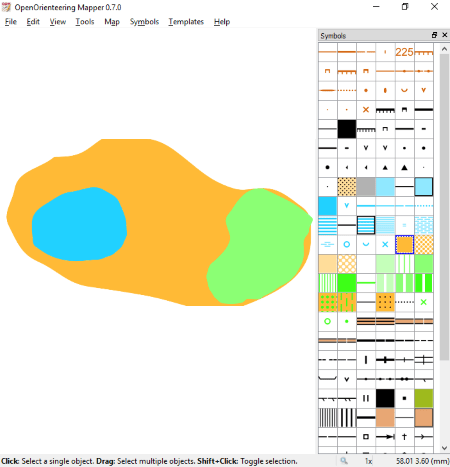450x467 pixels.
Task: Select the large black triangle symbol
Action: 404,167
